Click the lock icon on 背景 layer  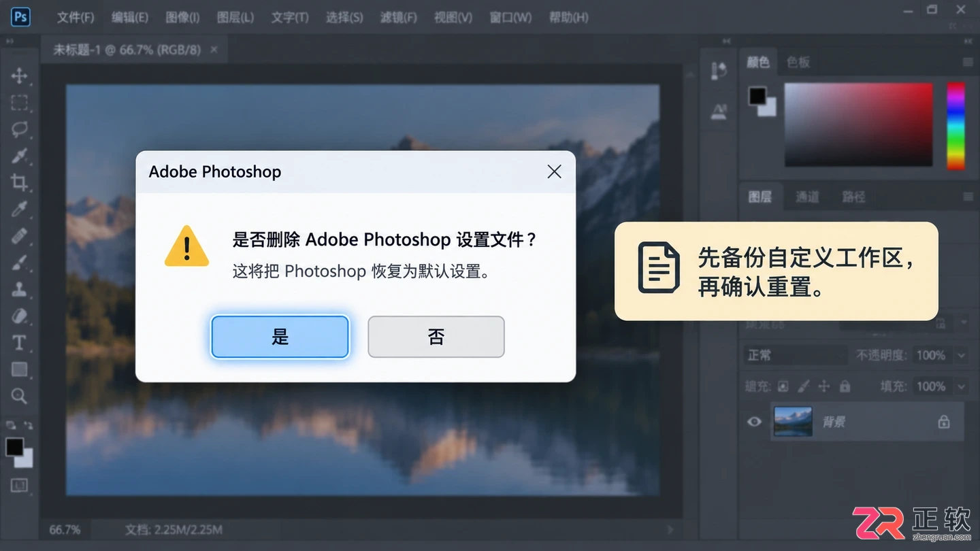944,422
